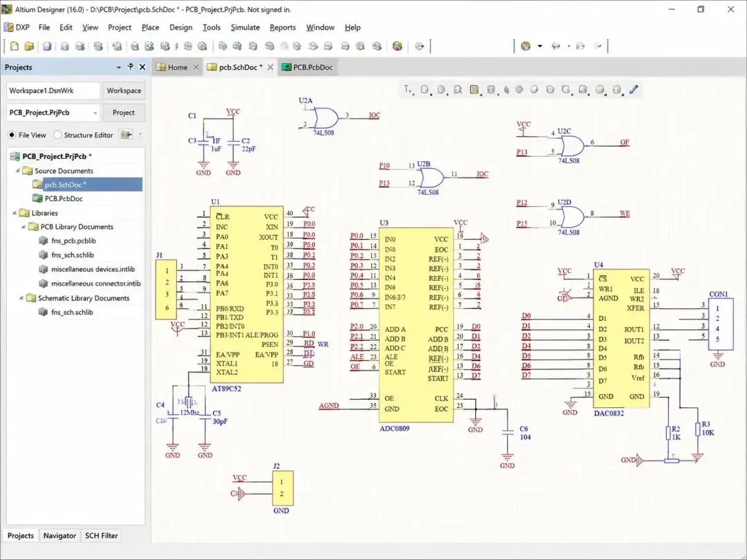This screenshot has width=747, height=560.
Task: Click the AGND net label near ADC0809
Action: click(329, 406)
